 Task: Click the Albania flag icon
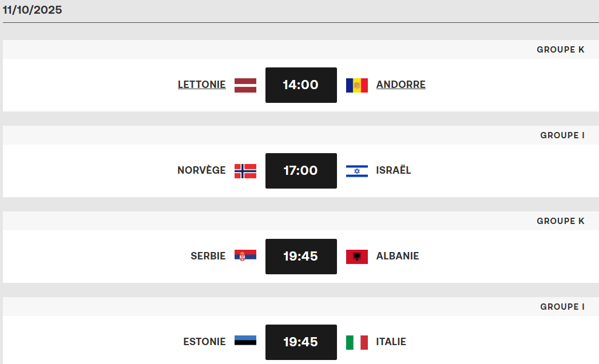tap(357, 257)
